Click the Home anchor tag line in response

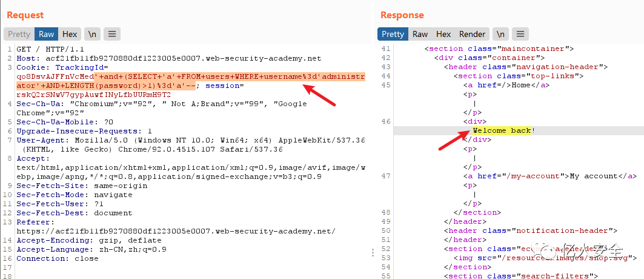click(506, 85)
